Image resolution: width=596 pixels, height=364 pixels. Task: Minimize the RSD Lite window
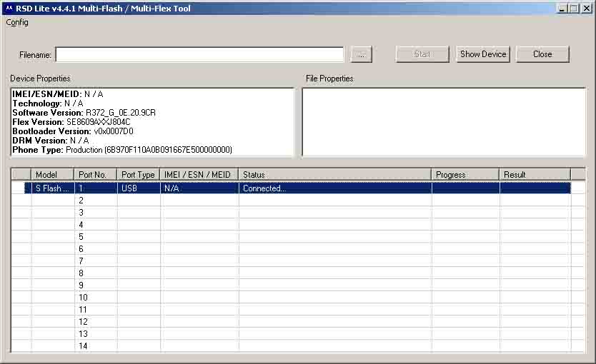point(562,9)
